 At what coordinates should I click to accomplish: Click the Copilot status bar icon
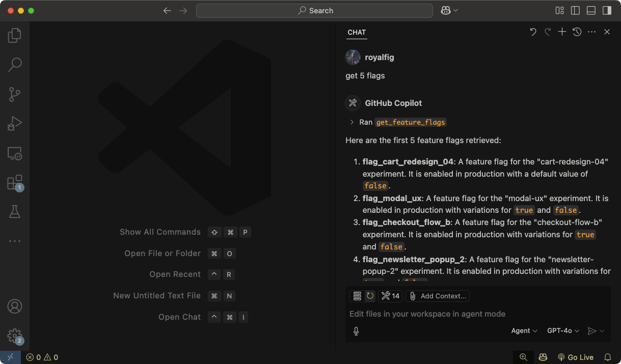[x=544, y=357]
